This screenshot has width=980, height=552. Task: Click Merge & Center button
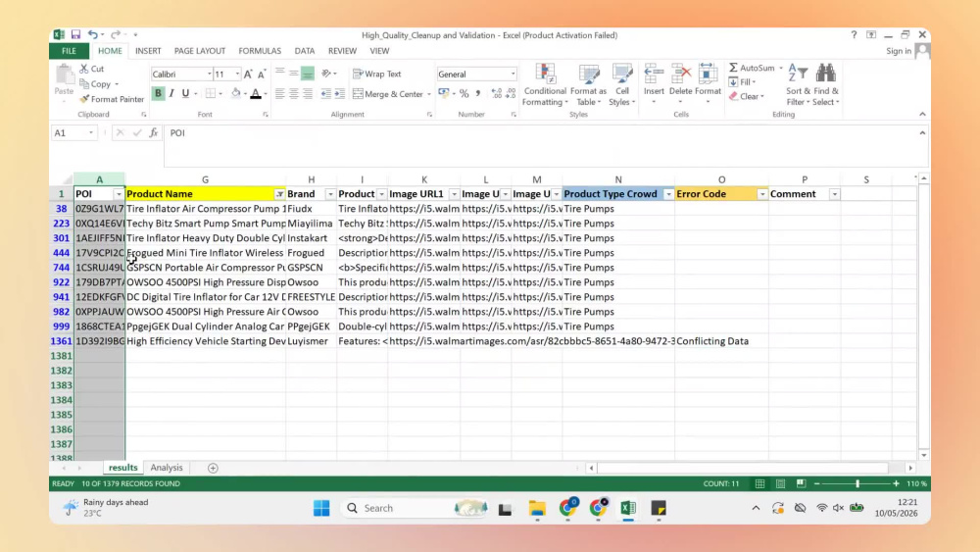pos(388,94)
